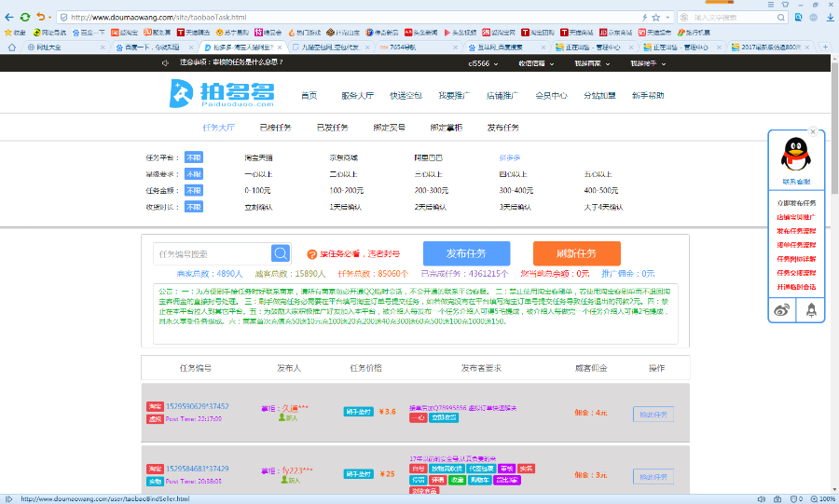Viewport: 839px width, 504px height.
Task: Select the 不限 option for 任务平台
Action: tap(193, 157)
